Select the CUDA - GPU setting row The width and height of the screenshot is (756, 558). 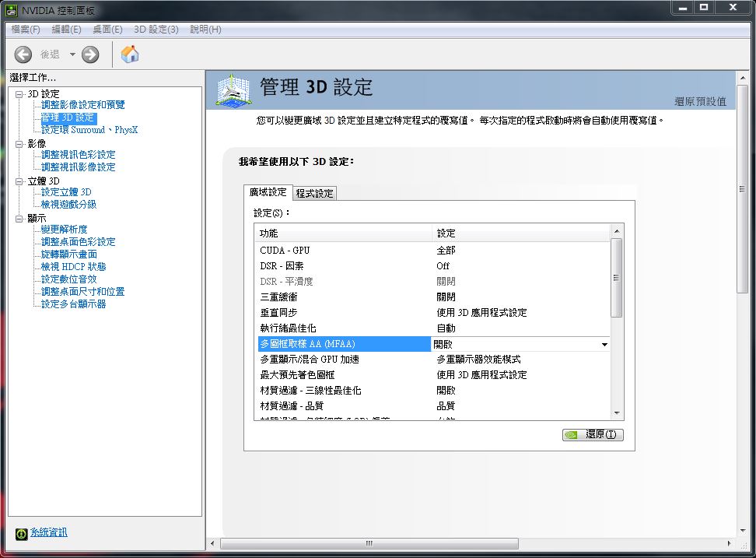pyautogui.click(x=432, y=251)
